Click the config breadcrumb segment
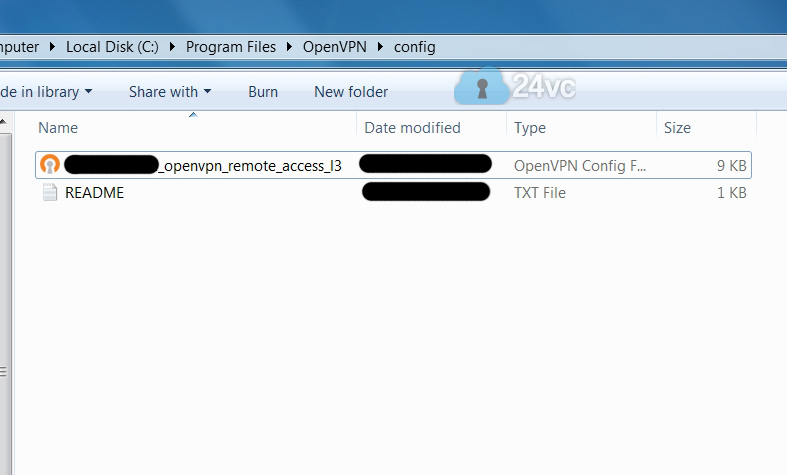Screen dimensions: 787x475 [x=415, y=47]
